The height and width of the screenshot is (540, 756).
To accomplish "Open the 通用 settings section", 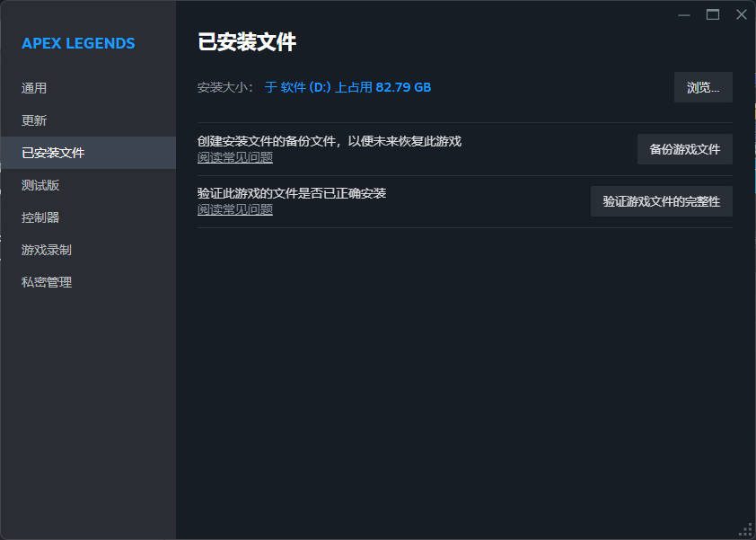I will coord(88,88).
